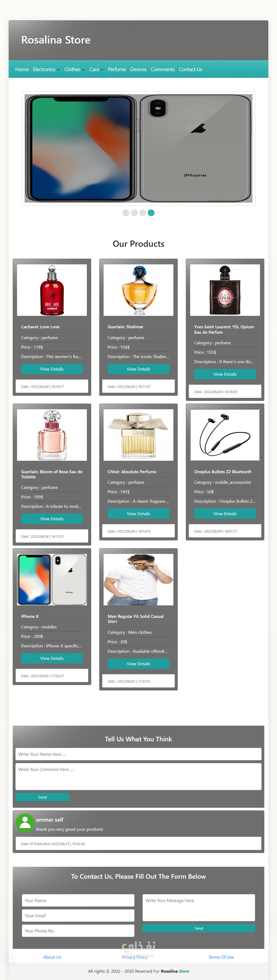277x980 pixels.
Task: Select the first carousel slide dot
Action: (x=126, y=213)
